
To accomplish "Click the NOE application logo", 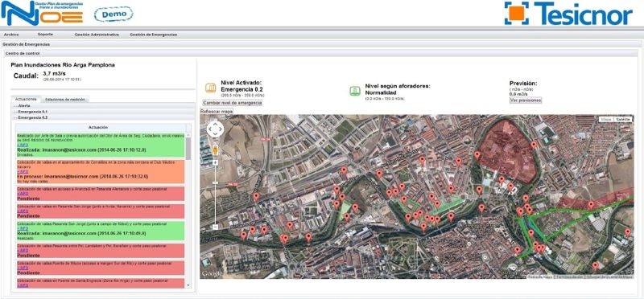I will (x=43, y=13).
